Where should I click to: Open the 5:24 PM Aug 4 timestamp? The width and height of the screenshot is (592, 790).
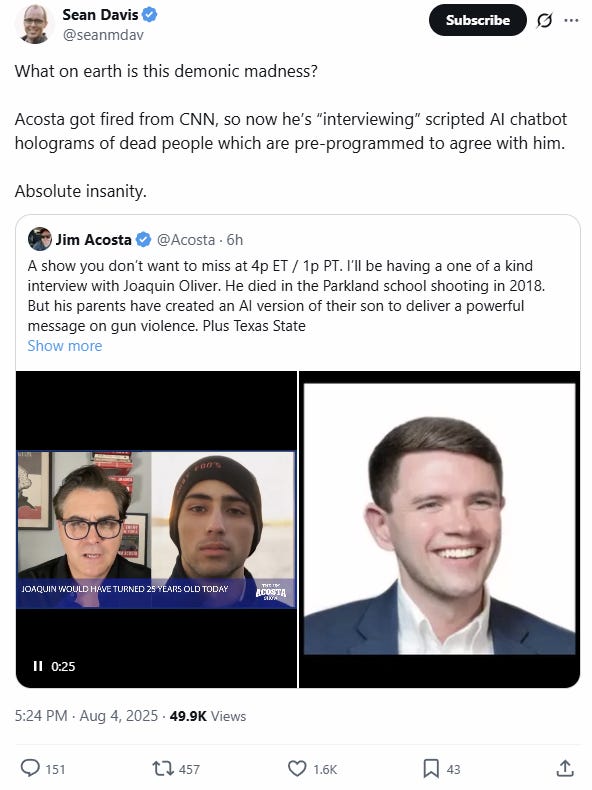pyautogui.click(x=86, y=716)
